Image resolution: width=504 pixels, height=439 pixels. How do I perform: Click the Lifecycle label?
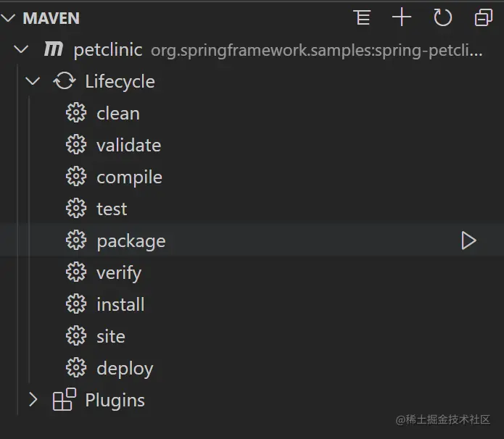click(x=120, y=82)
